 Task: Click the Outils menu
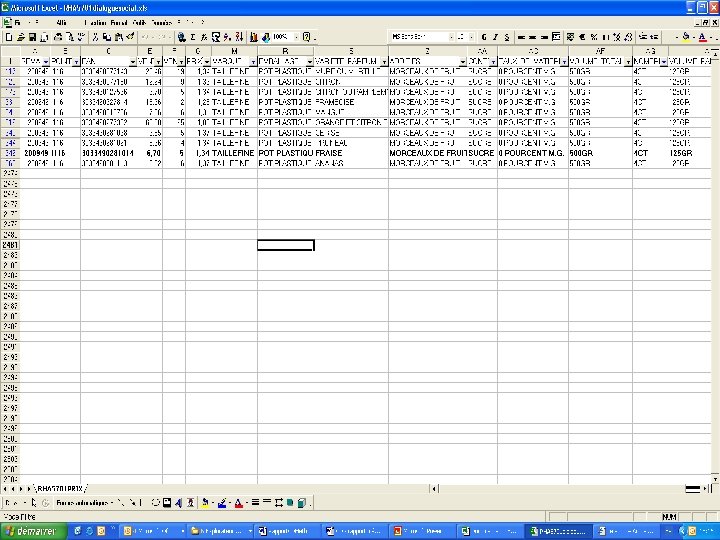pos(139,22)
